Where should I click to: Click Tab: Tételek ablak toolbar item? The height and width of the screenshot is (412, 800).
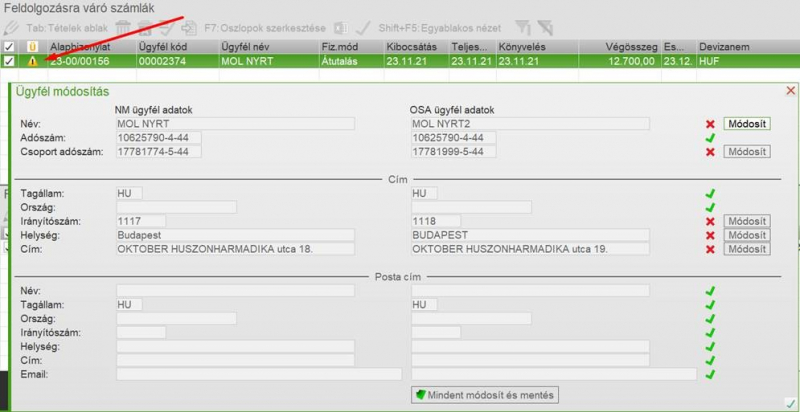coord(67,28)
